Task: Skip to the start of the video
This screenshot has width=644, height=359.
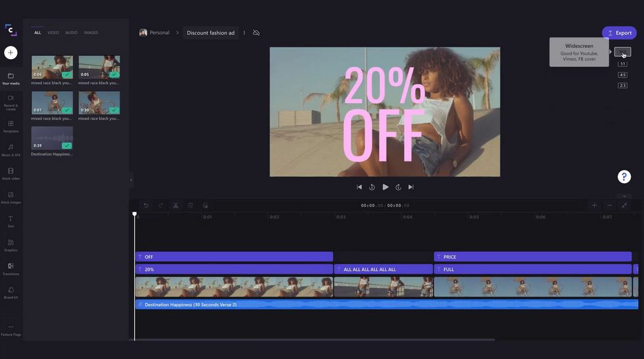Action: coord(359,187)
